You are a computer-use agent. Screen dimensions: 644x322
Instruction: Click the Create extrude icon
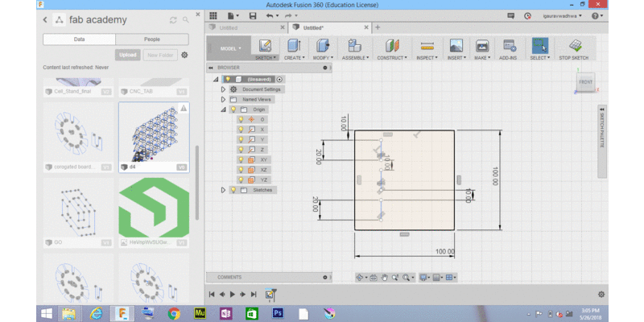click(x=294, y=46)
